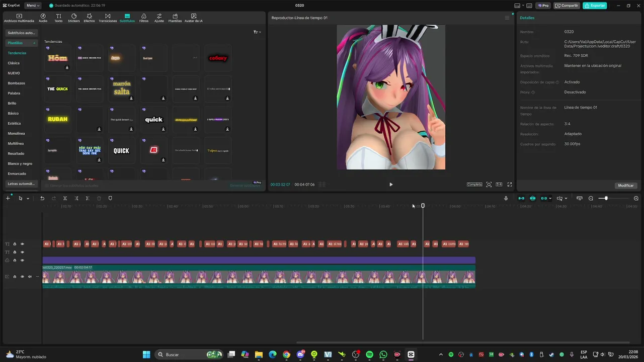Viewport: 644px width, 362px height.
Task: Hide the filter track
Action: tap(22, 260)
